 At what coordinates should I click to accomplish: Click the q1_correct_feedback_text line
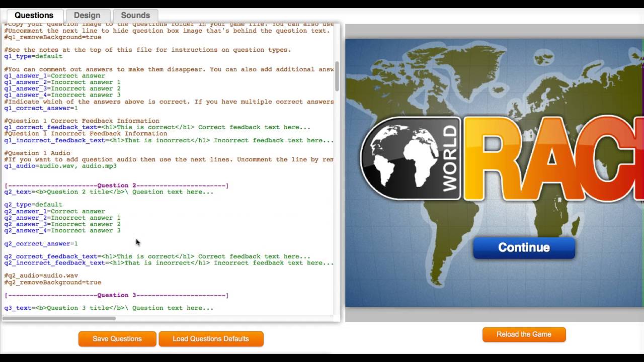click(157, 127)
